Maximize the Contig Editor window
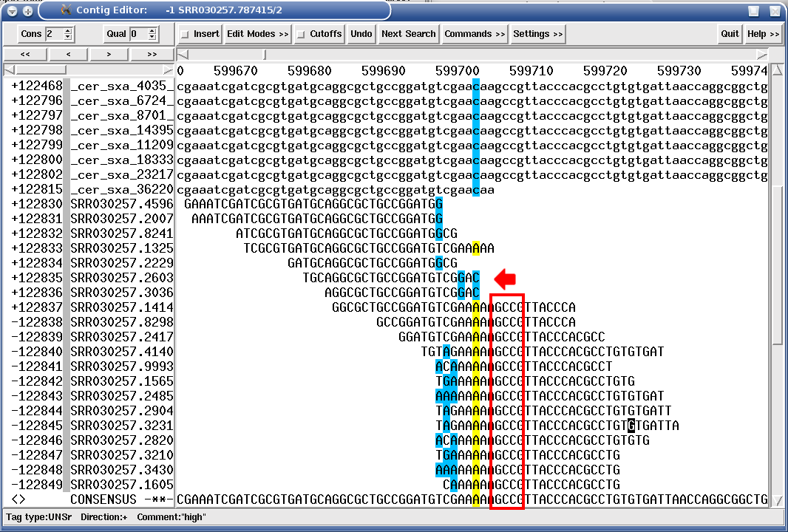788x532 pixels. [x=753, y=10]
